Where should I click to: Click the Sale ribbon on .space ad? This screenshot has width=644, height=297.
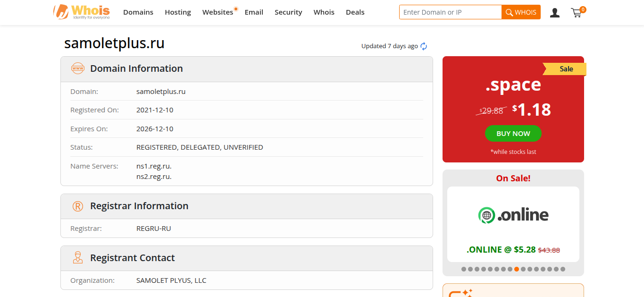[x=565, y=69]
